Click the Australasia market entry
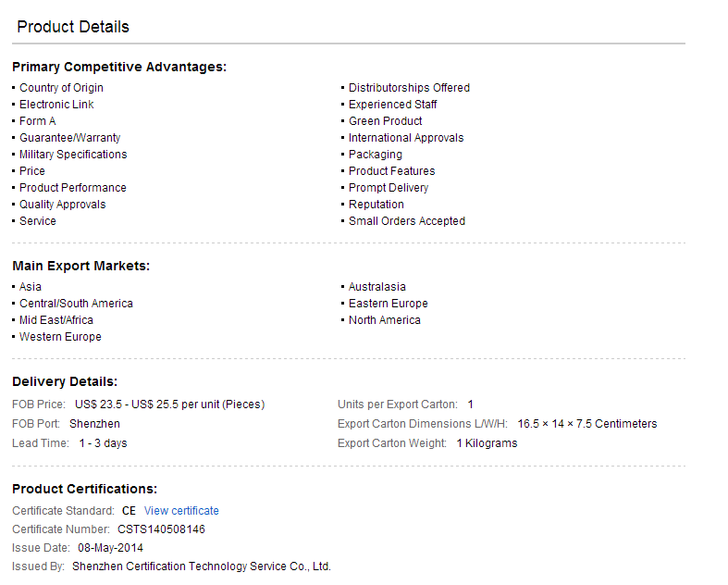 377,287
